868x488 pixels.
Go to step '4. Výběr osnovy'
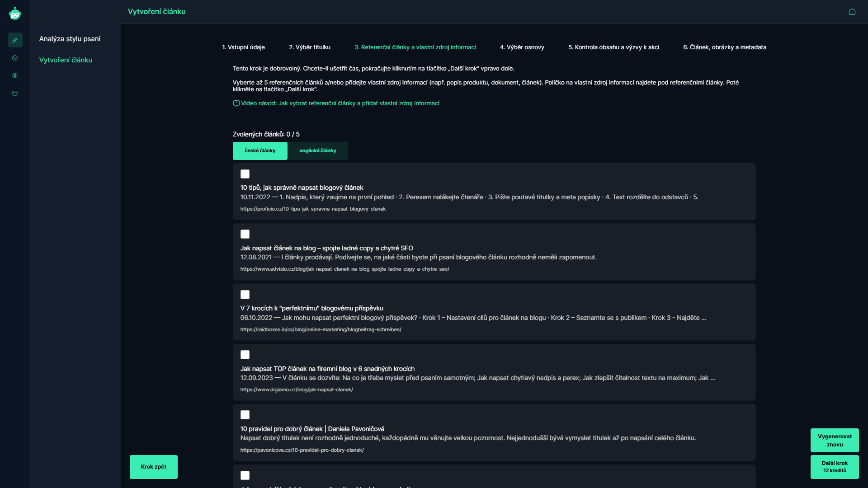[522, 47]
